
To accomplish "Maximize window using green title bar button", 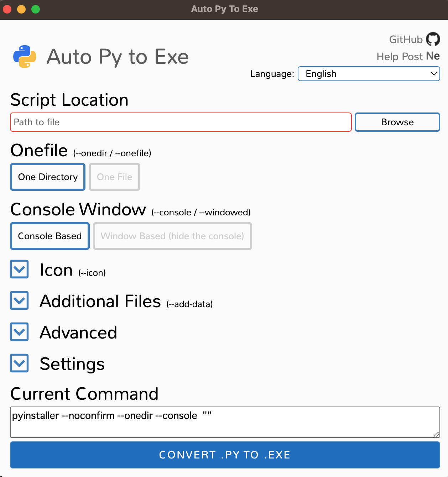I will 36,9.
